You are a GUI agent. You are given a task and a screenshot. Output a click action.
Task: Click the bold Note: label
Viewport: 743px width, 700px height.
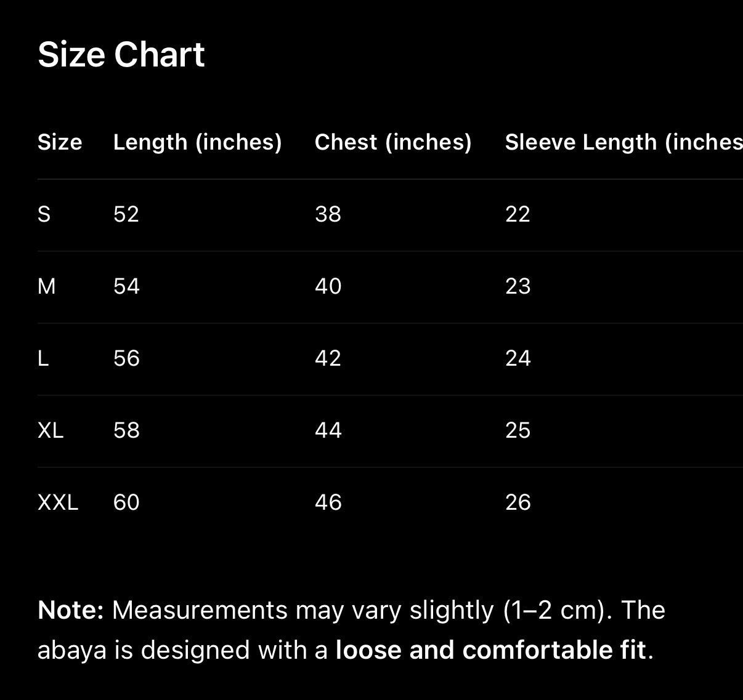point(70,610)
